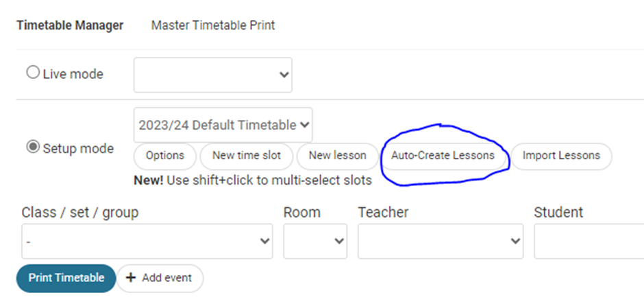Open the Class / set / group dropdown

(147, 242)
